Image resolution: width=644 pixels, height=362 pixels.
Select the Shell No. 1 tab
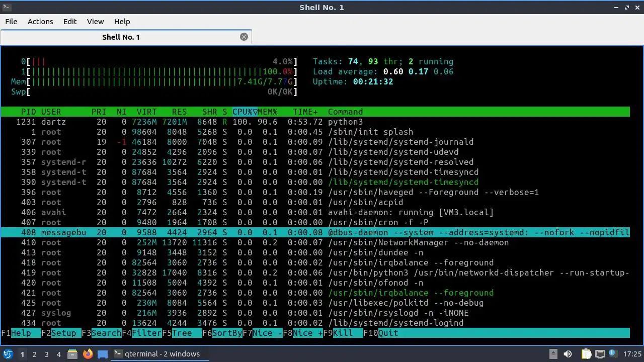pyautogui.click(x=126, y=37)
